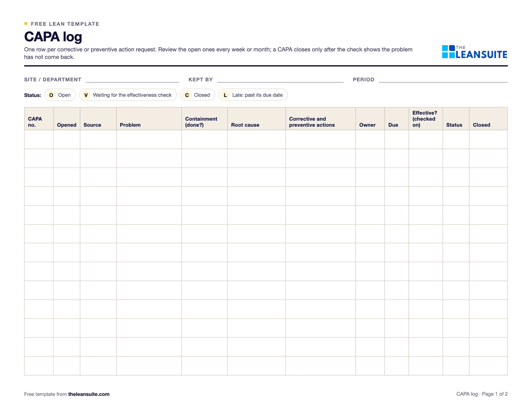
Task: Click the 'Open' status legend text
Action: tap(64, 95)
